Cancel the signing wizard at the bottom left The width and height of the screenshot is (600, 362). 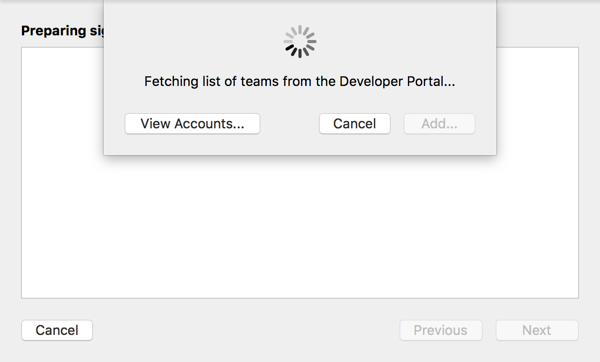57,330
